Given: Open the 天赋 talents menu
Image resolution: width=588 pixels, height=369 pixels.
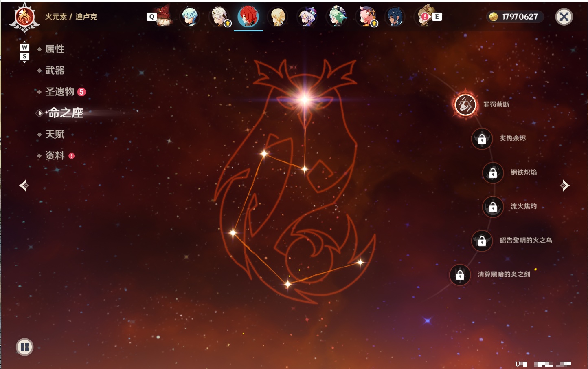Looking at the screenshot, I should tap(55, 134).
